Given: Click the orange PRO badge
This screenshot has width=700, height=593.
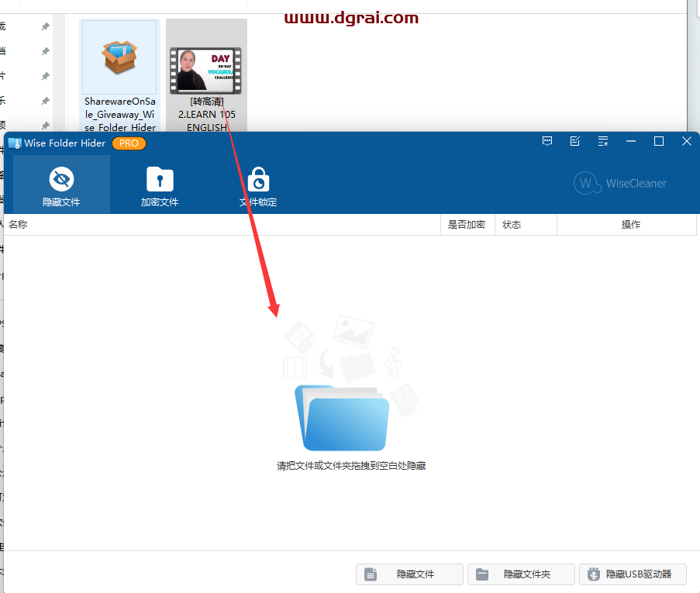Looking at the screenshot, I should point(129,143).
